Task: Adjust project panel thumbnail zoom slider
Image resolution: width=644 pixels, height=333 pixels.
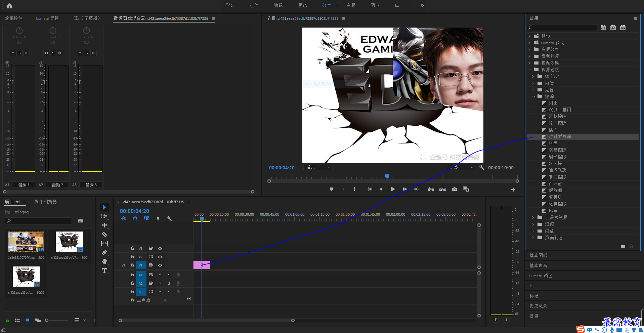Action: coord(47,320)
